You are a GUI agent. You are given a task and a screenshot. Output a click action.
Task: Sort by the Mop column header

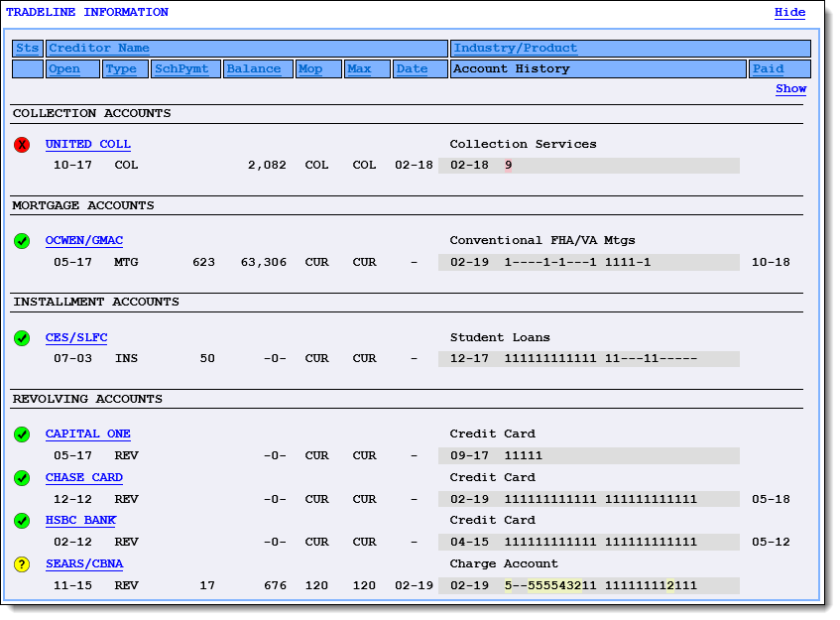[310, 69]
